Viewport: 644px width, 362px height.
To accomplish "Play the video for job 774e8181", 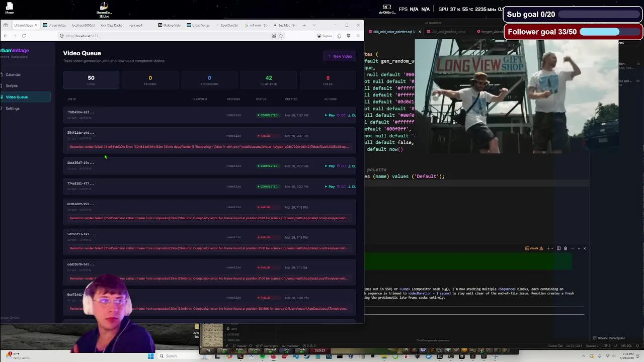I will (x=330, y=187).
